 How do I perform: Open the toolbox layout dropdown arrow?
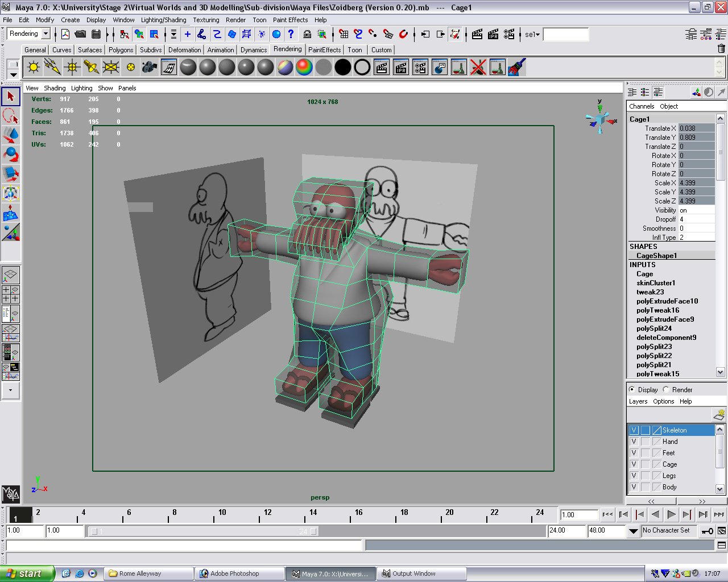pos(10,390)
